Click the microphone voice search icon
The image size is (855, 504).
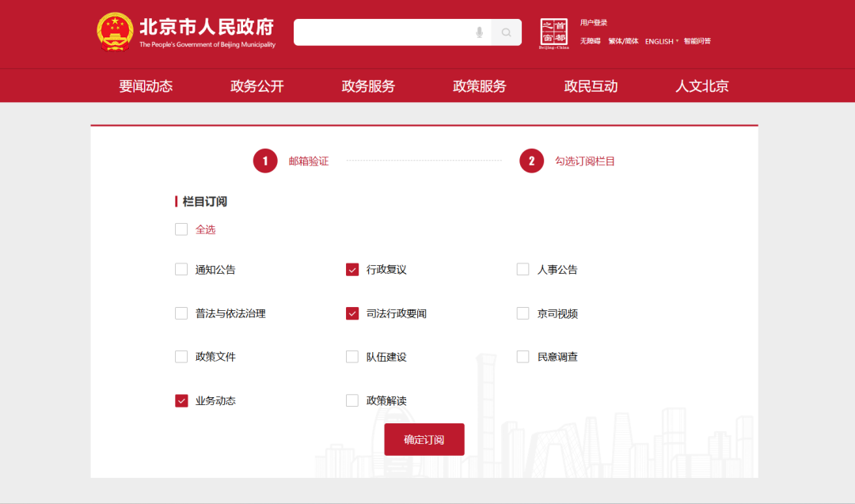tap(479, 32)
